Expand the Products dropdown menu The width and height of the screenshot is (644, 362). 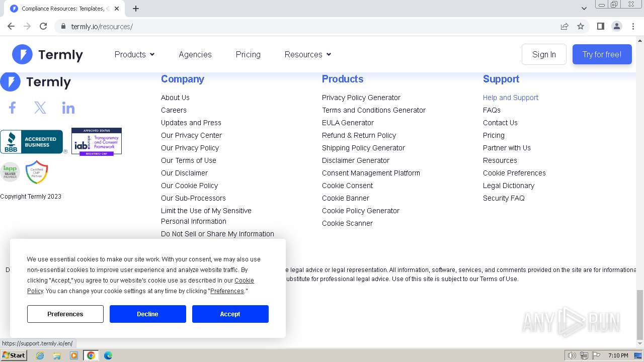pos(134,54)
